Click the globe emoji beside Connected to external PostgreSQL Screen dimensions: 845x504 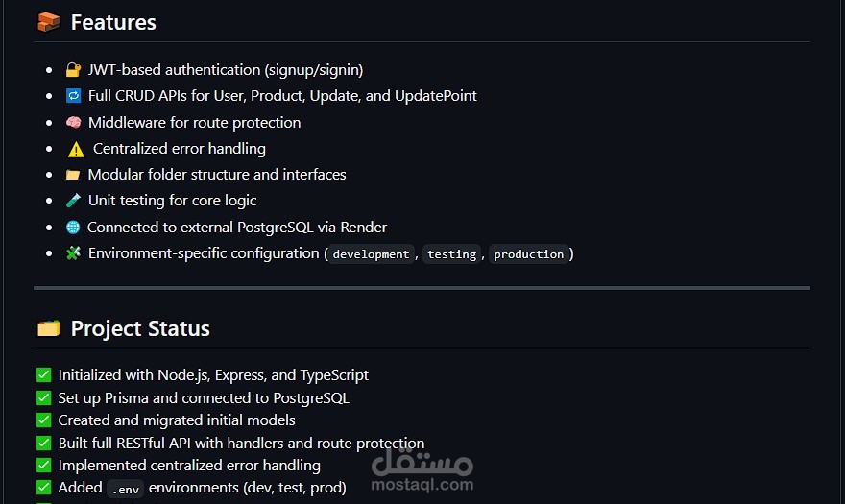[x=73, y=227]
